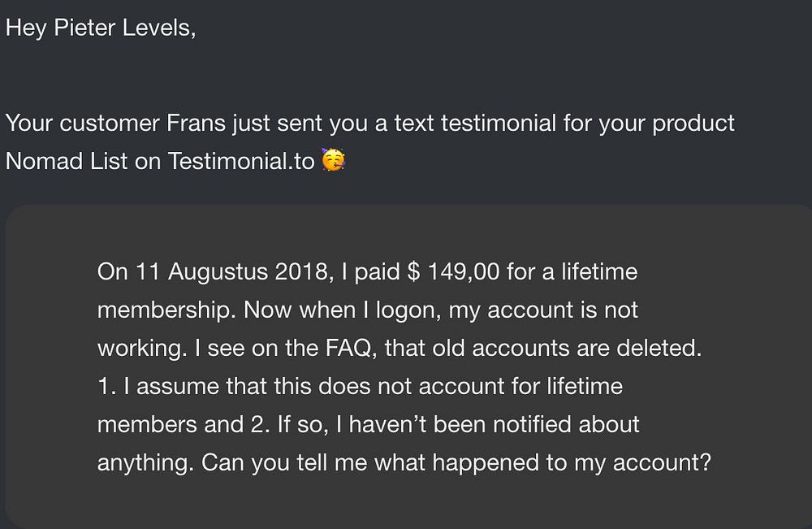Click the word anything in last line

click(145, 462)
